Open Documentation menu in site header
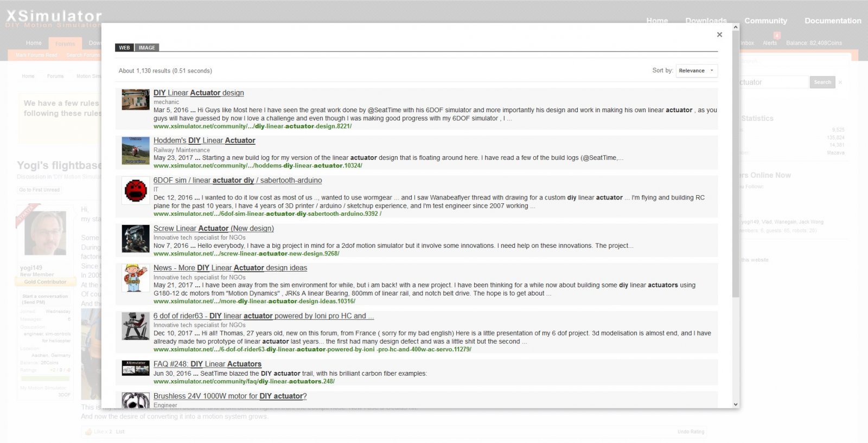 pos(833,21)
